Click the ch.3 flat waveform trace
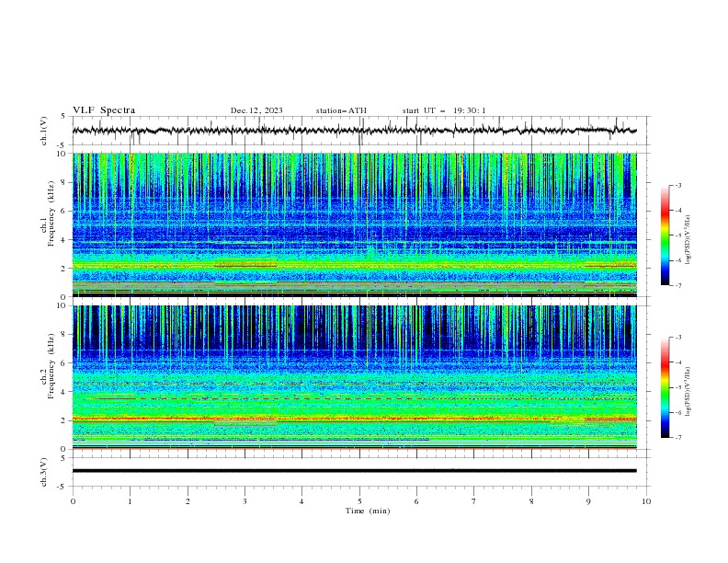Viewport: 728px width, 563px height. point(355,471)
